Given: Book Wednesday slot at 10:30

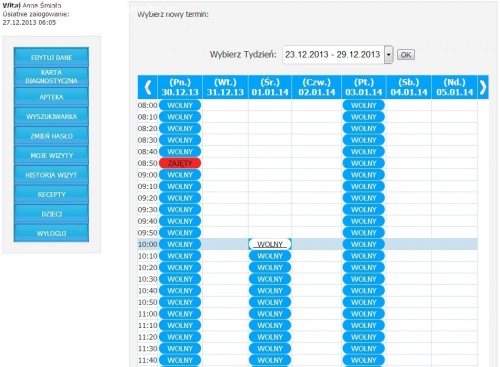Looking at the screenshot, I should [x=270, y=279].
